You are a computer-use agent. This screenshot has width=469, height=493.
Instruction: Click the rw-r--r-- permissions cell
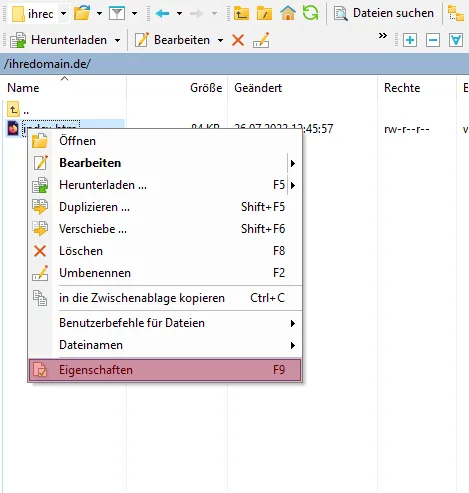coord(407,129)
